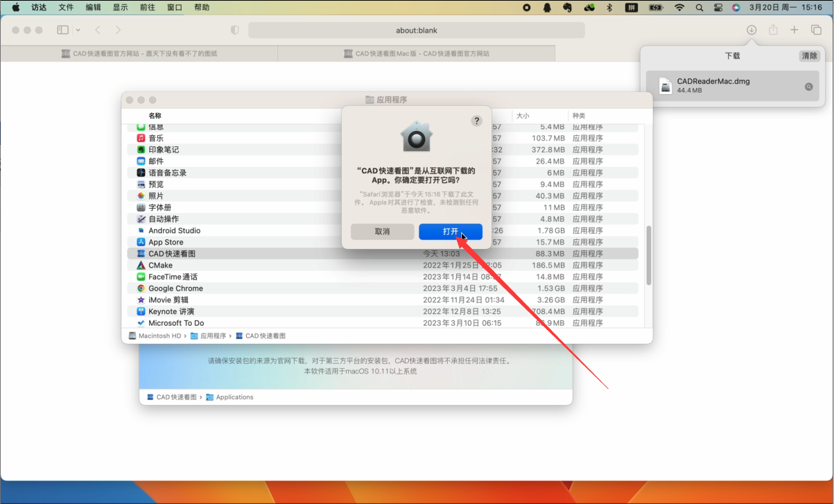Open the 窗口 menu
This screenshot has width=834, height=504.
175,8
